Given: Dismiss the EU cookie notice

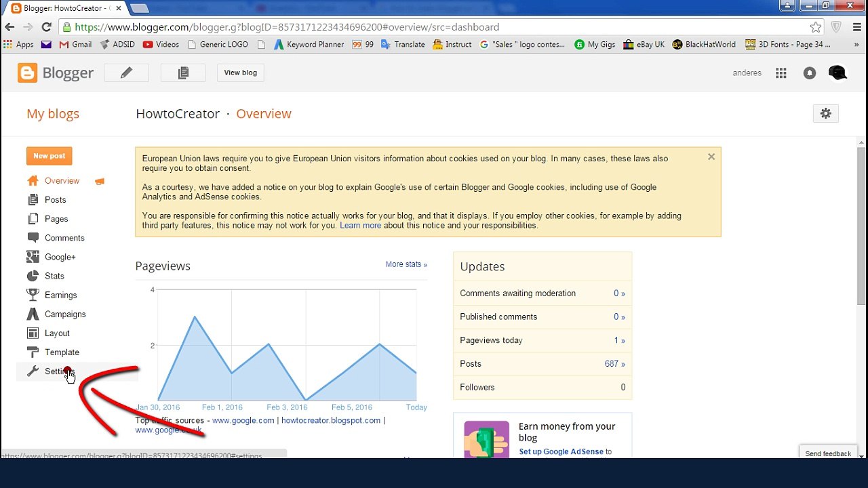Looking at the screenshot, I should (711, 157).
